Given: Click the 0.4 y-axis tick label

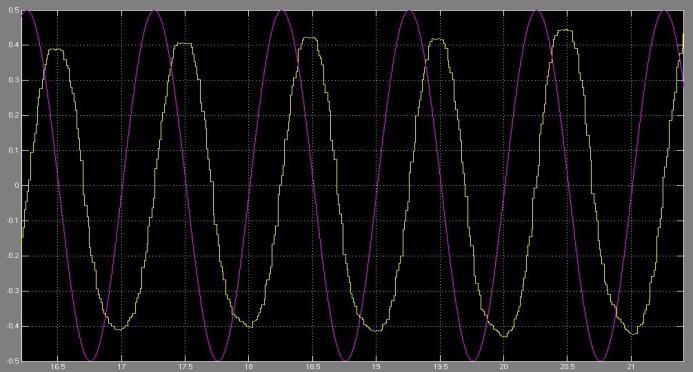Looking at the screenshot, I should click(x=13, y=45).
